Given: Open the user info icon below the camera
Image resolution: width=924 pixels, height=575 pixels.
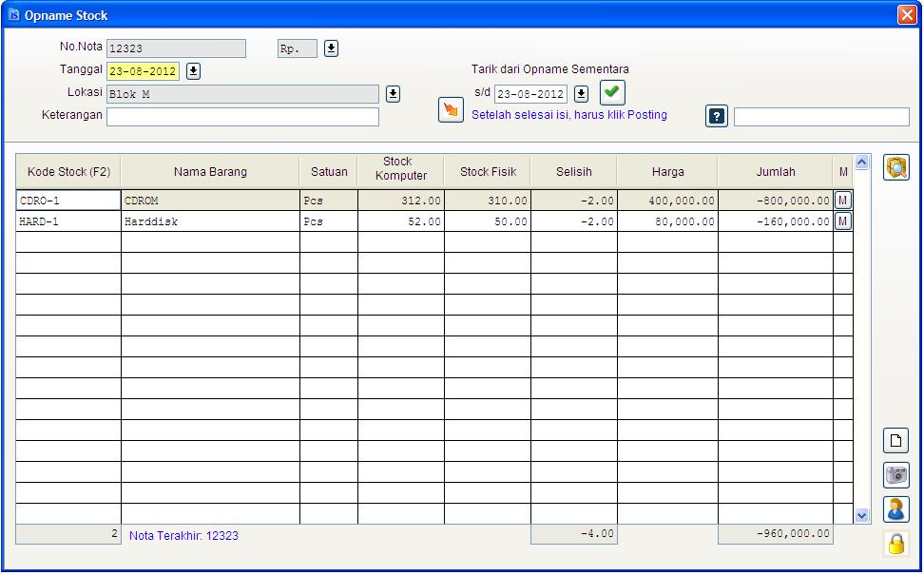Looking at the screenshot, I should click(895, 509).
